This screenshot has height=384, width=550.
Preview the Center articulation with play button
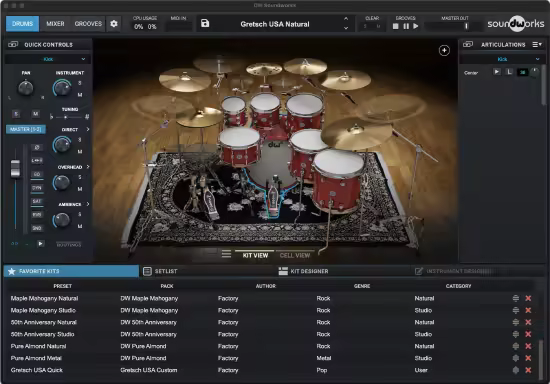coord(497,72)
